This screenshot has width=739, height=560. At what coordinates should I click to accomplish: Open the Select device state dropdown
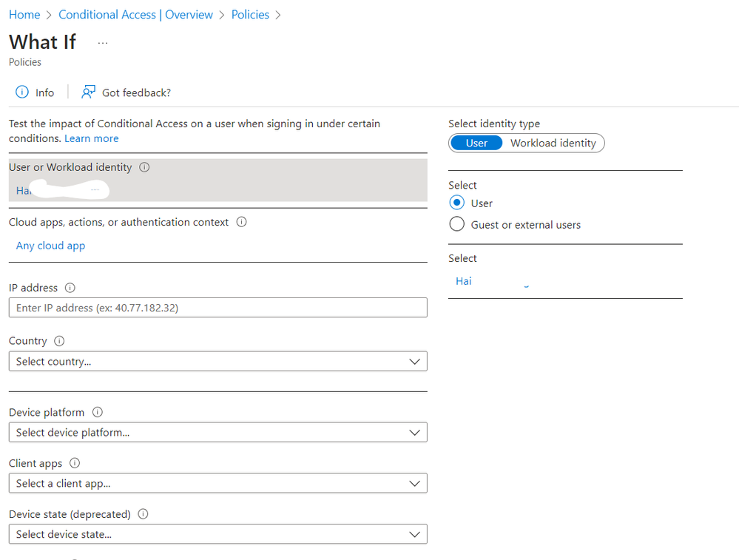pyautogui.click(x=217, y=534)
